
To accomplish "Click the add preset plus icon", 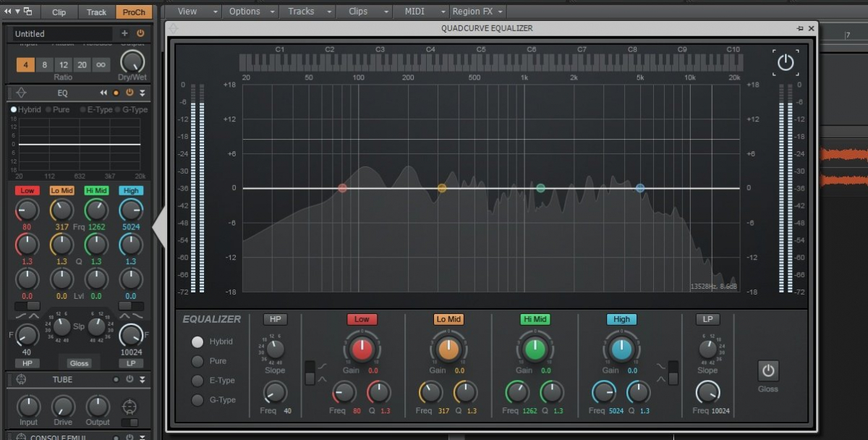I will [124, 33].
